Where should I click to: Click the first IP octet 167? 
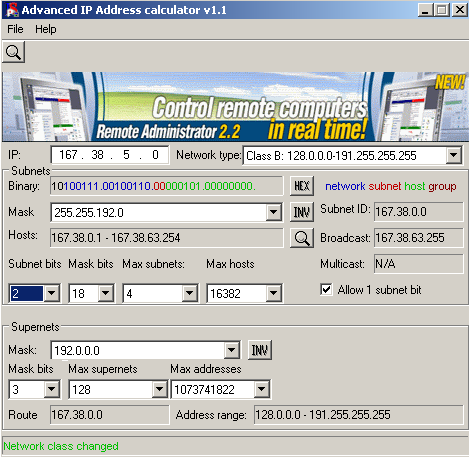tap(68, 155)
